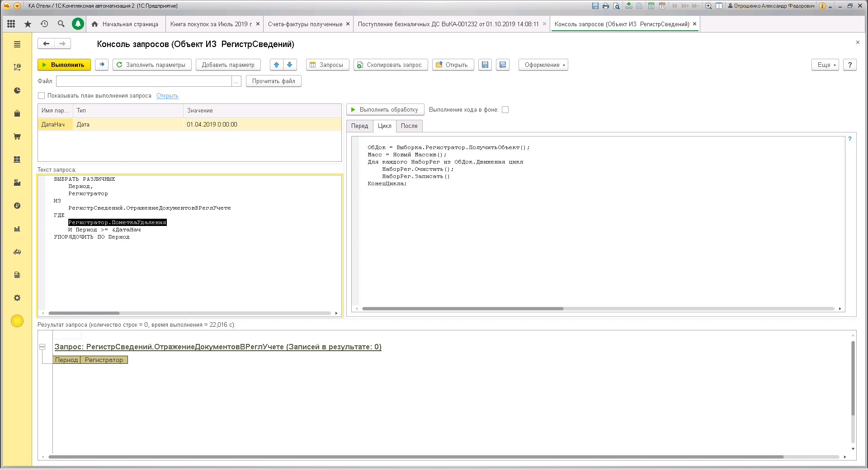Click Выполнить обработку button

385,109
